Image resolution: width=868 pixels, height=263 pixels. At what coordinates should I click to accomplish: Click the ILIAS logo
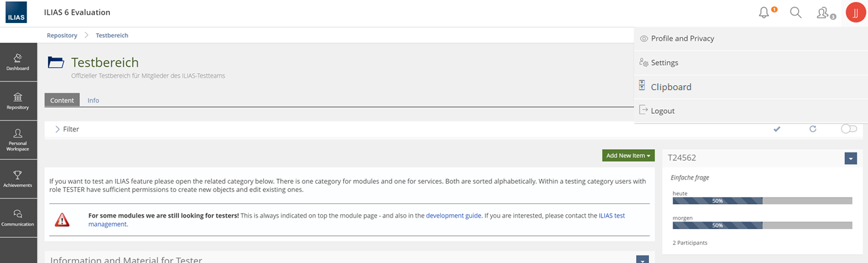point(16,13)
